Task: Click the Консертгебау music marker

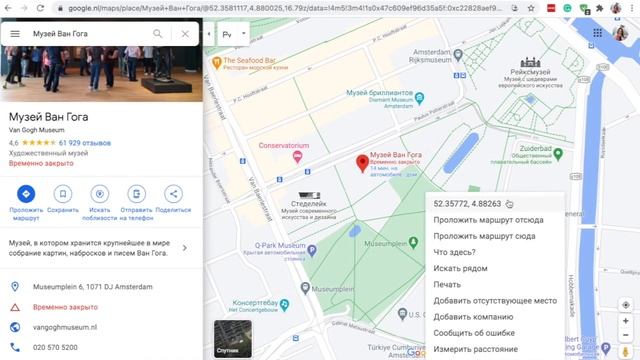Action: [284, 304]
